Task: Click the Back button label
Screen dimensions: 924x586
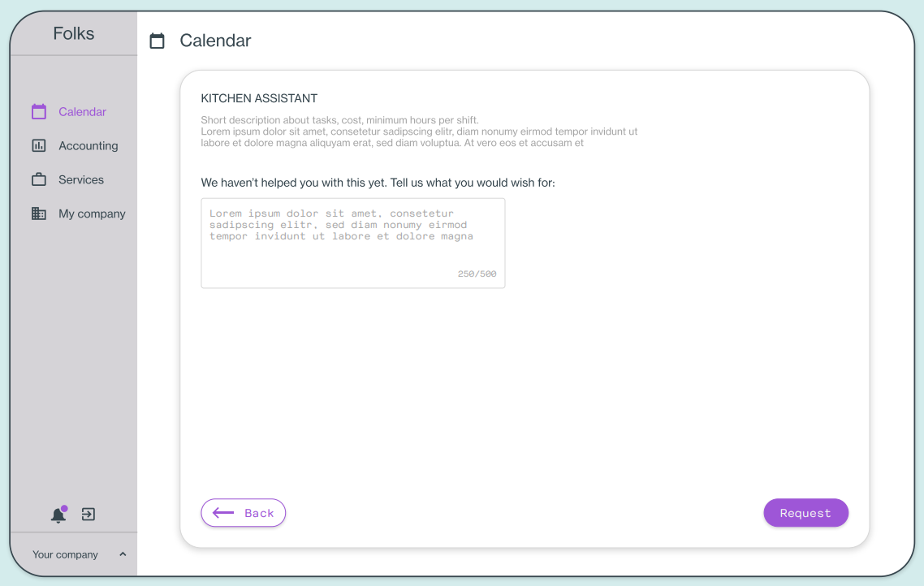Action: (259, 513)
